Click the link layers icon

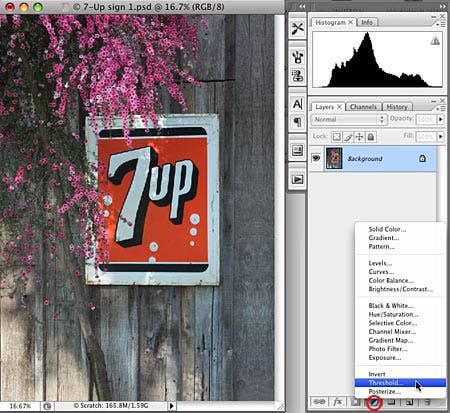point(319,402)
